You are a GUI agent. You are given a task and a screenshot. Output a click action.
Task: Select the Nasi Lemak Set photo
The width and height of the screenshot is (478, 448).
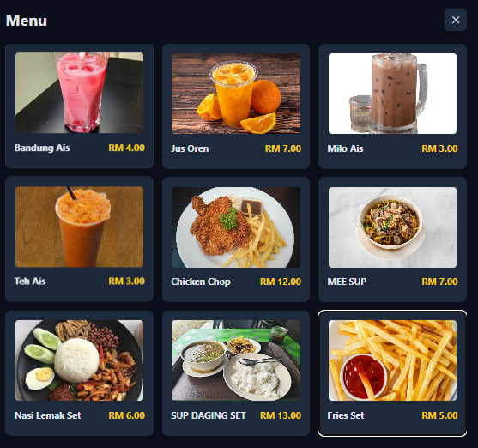coord(79,360)
